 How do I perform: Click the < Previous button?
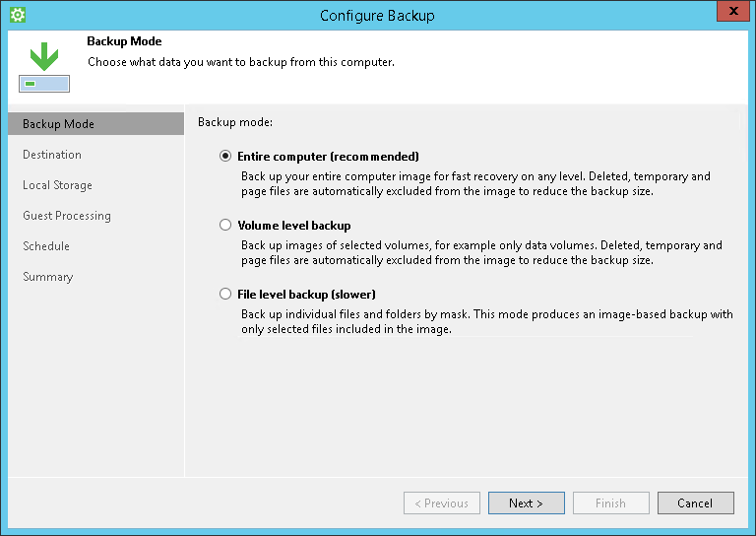(442, 503)
